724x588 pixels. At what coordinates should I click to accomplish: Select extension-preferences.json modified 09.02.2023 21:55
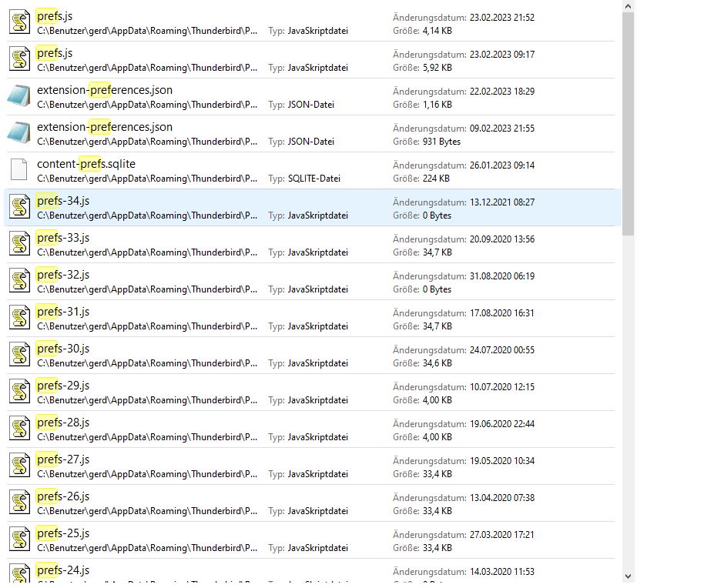(x=105, y=127)
